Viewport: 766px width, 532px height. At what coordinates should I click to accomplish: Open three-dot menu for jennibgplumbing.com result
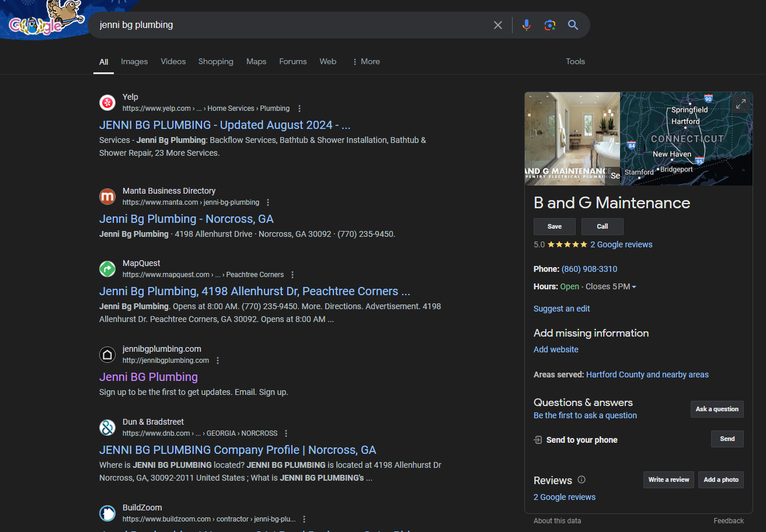point(218,360)
